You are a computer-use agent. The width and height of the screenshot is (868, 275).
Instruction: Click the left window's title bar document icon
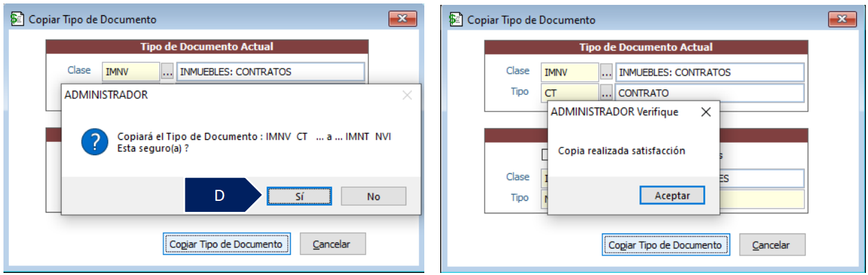point(17,19)
